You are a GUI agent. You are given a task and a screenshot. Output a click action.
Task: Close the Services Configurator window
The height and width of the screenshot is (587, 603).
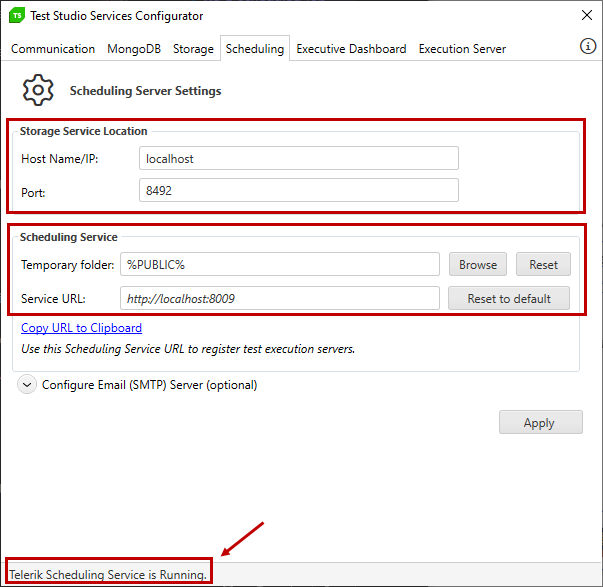(586, 15)
